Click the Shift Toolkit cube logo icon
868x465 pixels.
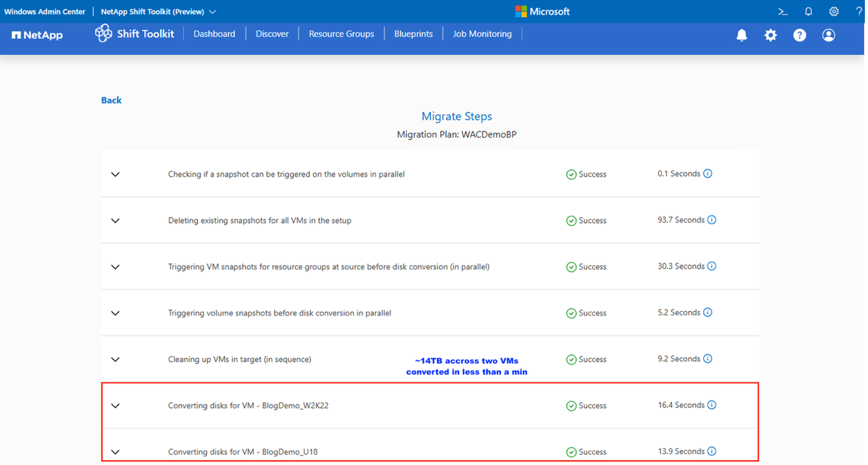tap(103, 33)
